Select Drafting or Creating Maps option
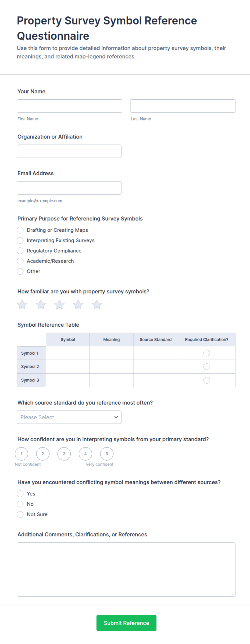The height and width of the screenshot is (644, 250). point(20,230)
